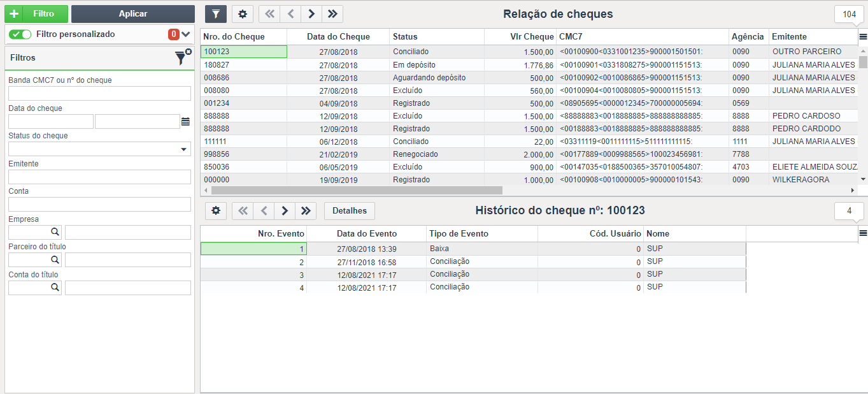Click the Data do cheque end date field
This screenshot has width=868, height=394.
coord(138,122)
